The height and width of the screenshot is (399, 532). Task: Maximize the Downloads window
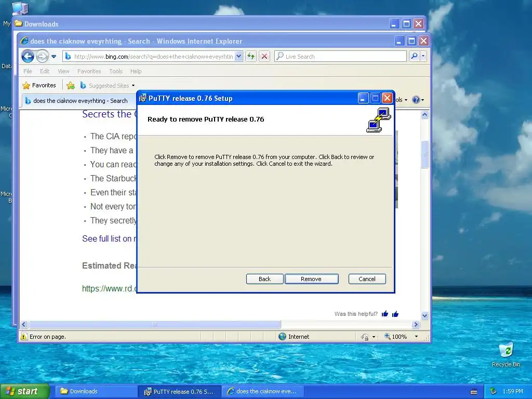pyautogui.click(x=406, y=24)
